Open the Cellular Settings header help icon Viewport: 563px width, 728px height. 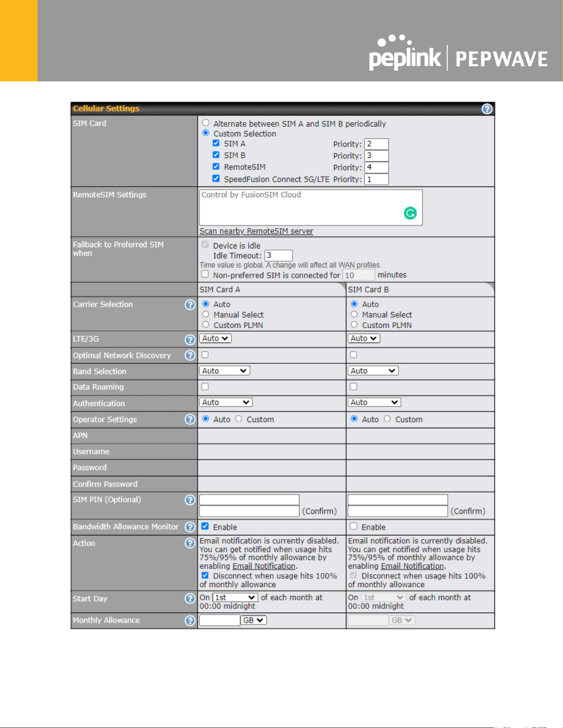coord(487,109)
